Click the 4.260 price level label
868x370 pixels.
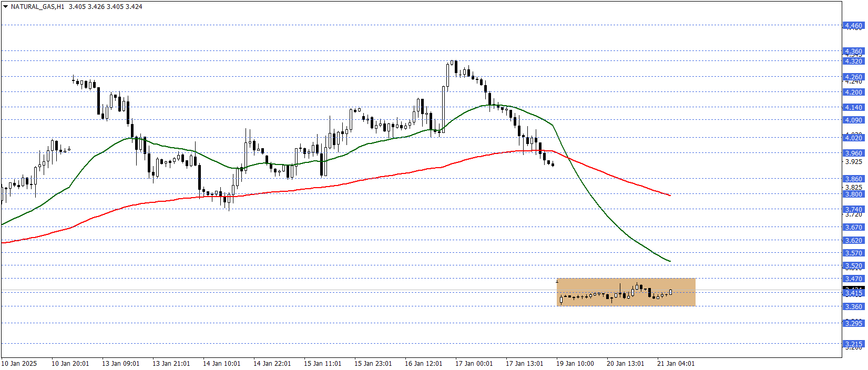[853, 77]
